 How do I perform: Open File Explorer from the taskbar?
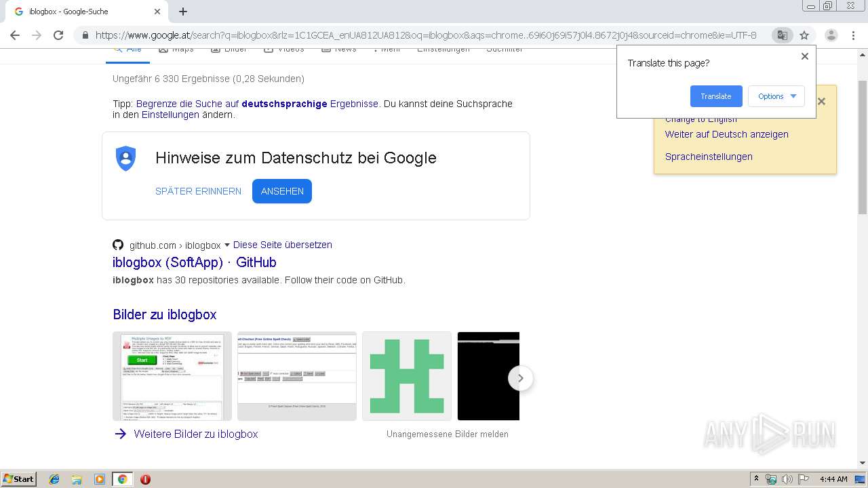coord(77,479)
